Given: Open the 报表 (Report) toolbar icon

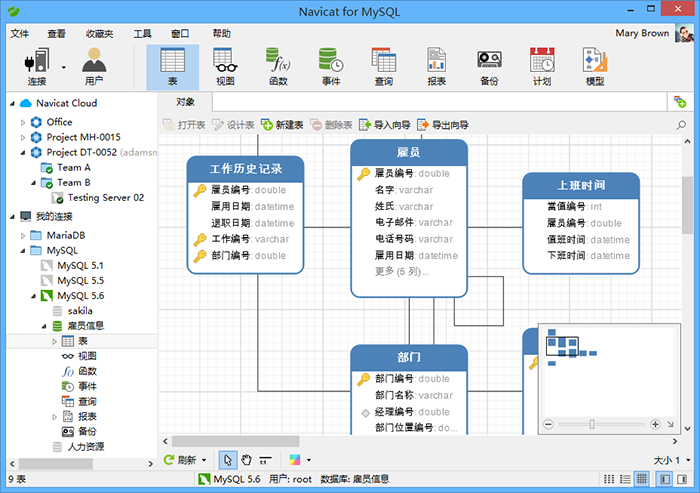Looking at the screenshot, I should coord(436,67).
